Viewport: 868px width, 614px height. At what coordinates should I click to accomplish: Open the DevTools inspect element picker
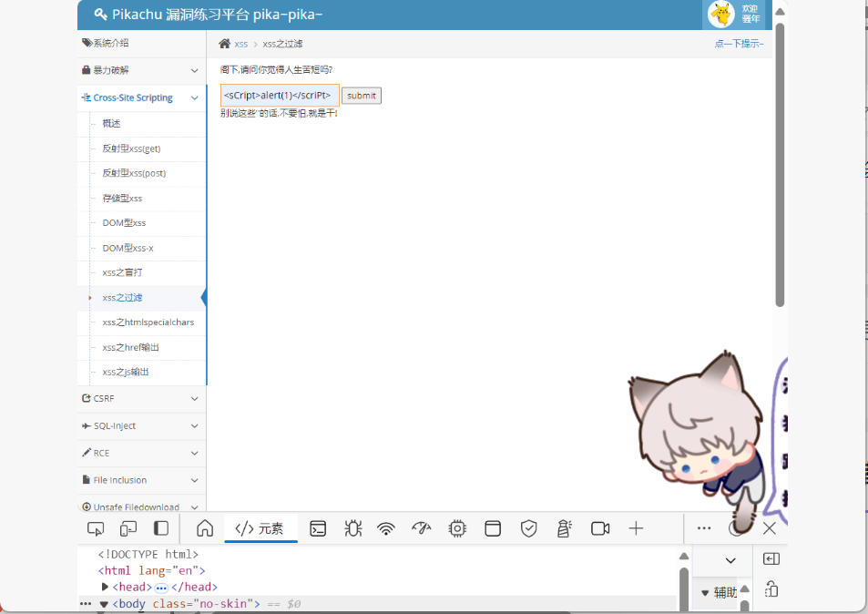pyautogui.click(x=96, y=528)
